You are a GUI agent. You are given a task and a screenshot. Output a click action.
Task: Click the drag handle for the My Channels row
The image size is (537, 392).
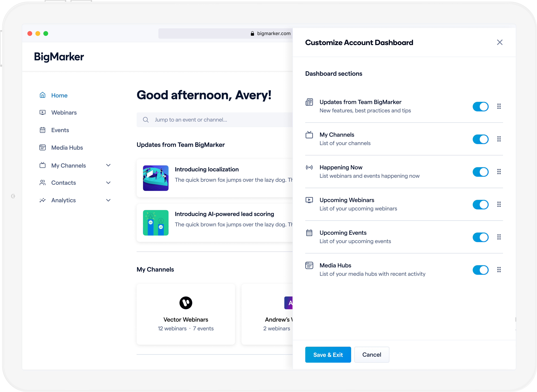(499, 139)
